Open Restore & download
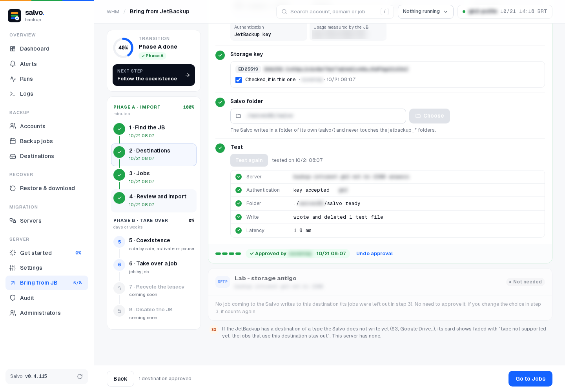 click(47, 188)
